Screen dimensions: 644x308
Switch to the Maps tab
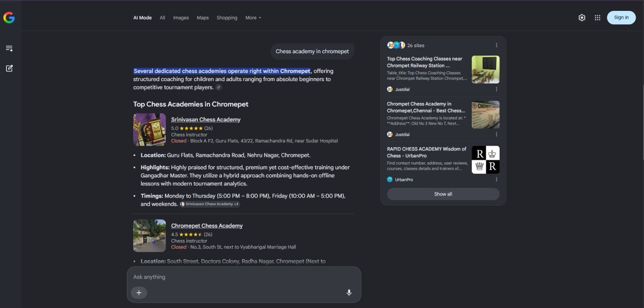coord(202,18)
